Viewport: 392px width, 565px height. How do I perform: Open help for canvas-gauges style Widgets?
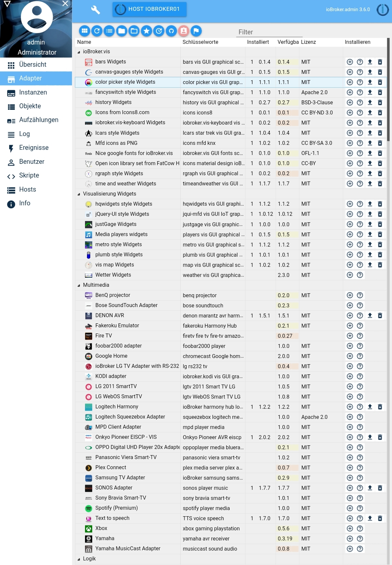pos(360,72)
